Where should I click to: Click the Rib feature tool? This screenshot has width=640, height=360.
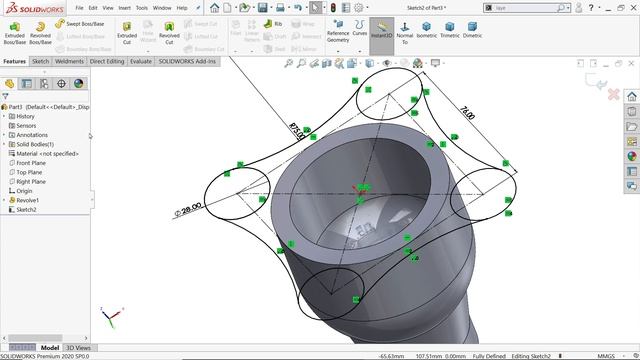(273, 24)
